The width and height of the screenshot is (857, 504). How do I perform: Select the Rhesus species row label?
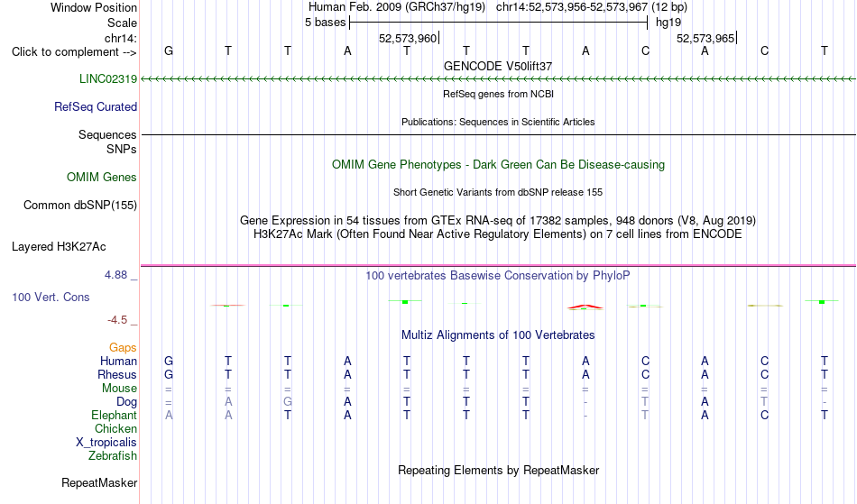pos(117,374)
